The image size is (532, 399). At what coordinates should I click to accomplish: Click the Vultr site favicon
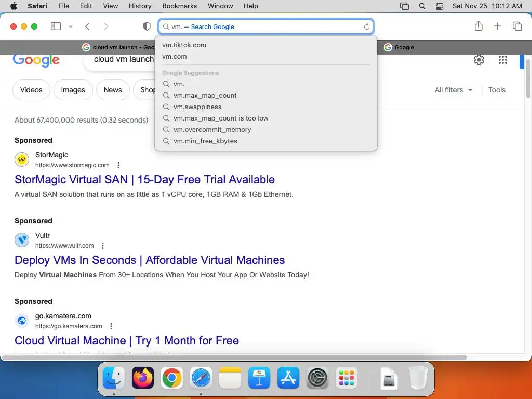[x=22, y=240]
